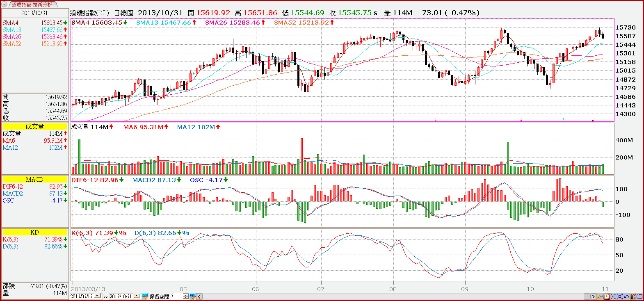Click the left scroll arrow of the timeline scrollbar

pos(199,296)
